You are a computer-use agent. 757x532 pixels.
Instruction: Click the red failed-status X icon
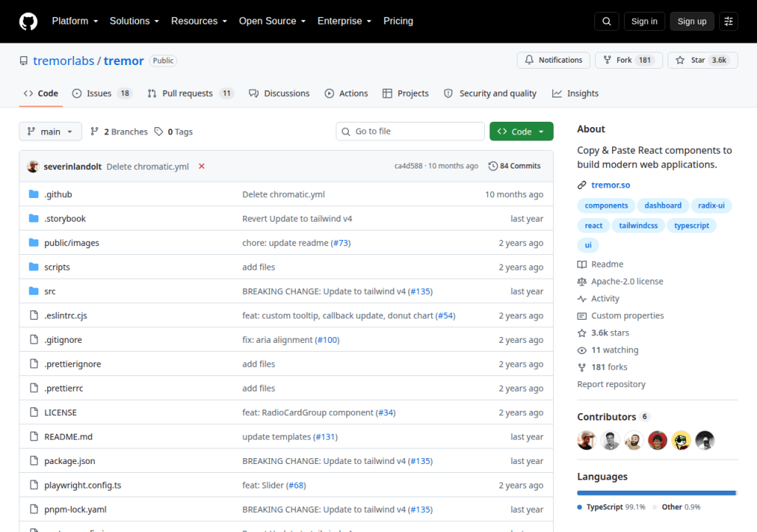pyautogui.click(x=202, y=166)
